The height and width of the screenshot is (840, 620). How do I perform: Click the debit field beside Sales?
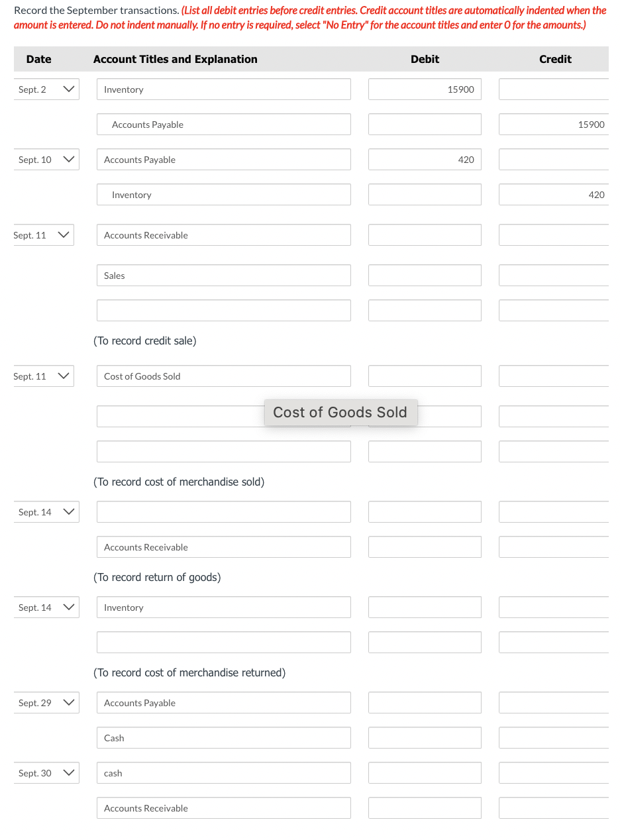coord(425,276)
